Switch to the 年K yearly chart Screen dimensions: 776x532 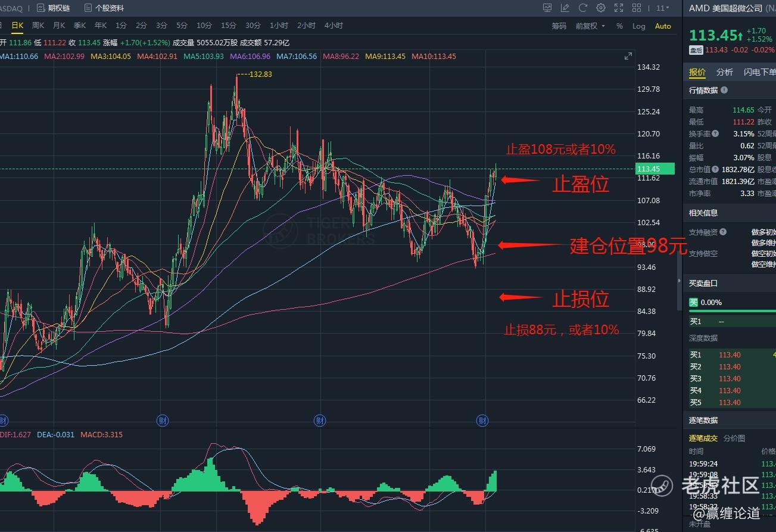point(101,26)
